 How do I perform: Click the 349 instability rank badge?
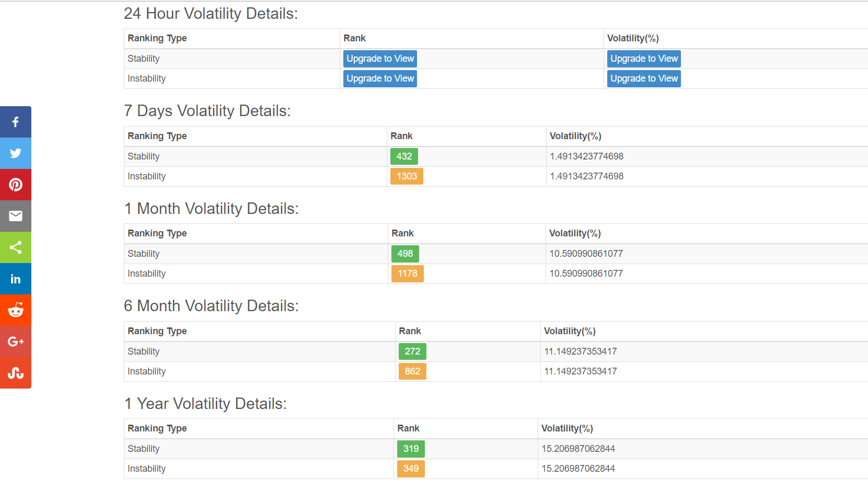point(411,469)
